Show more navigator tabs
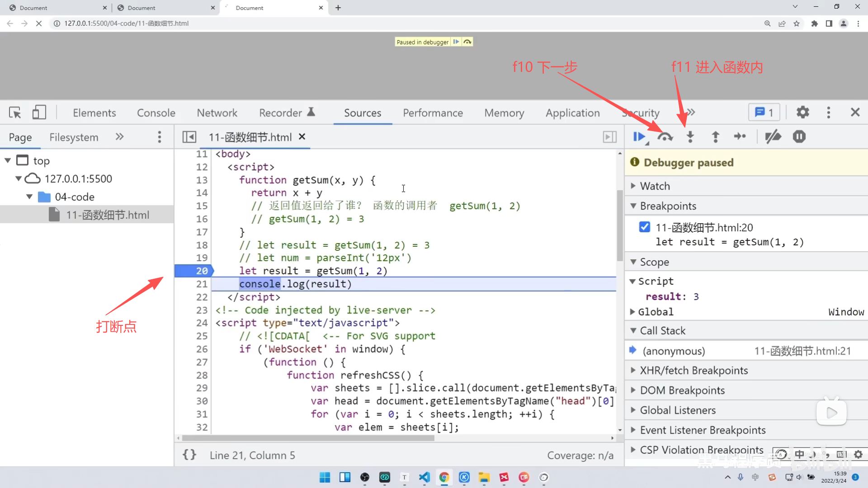The width and height of the screenshot is (868, 488). point(119,136)
